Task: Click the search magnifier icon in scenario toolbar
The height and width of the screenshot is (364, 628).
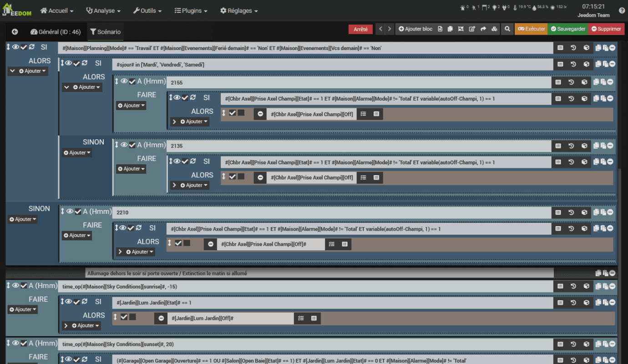Action: tap(507, 29)
